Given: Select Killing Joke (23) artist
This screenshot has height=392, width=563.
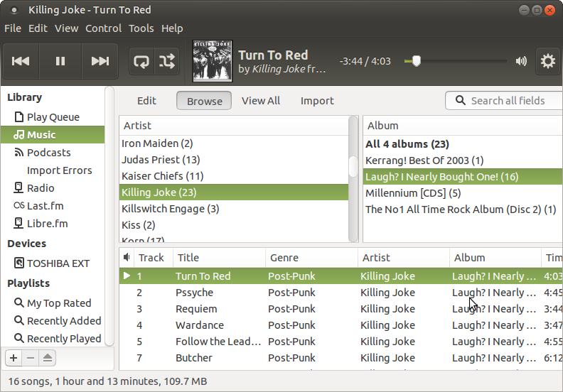Looking at the screenshot, I should click(234, 192).
